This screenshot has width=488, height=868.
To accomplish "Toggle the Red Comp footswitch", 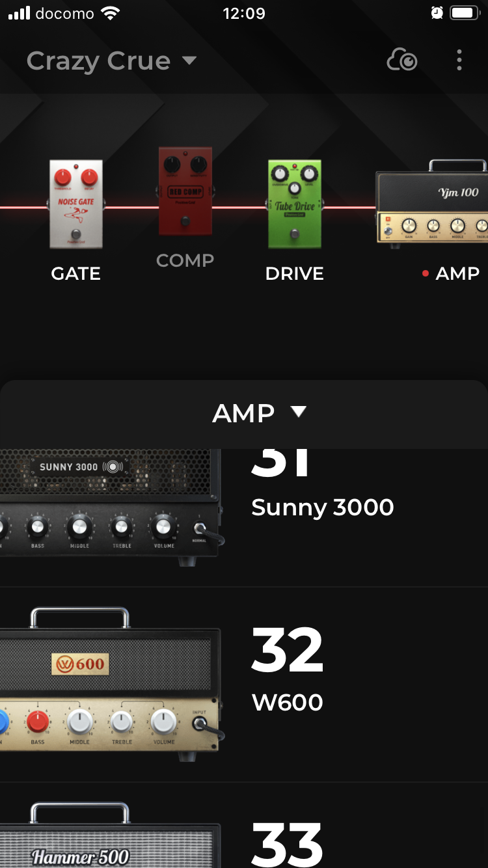I will 185,221.
